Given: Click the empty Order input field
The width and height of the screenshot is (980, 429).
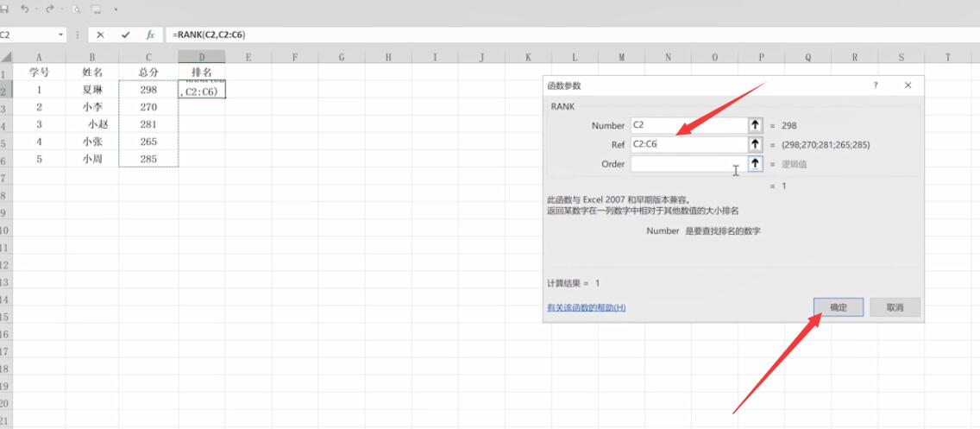Looking at the screenshot, I should [688, 164].
